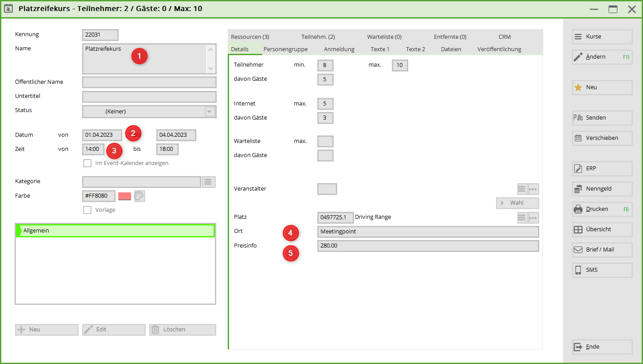The image size is (643, 364).
Task: Open Brief / Mail envelope icon
Action: click(x=578, y=250)
